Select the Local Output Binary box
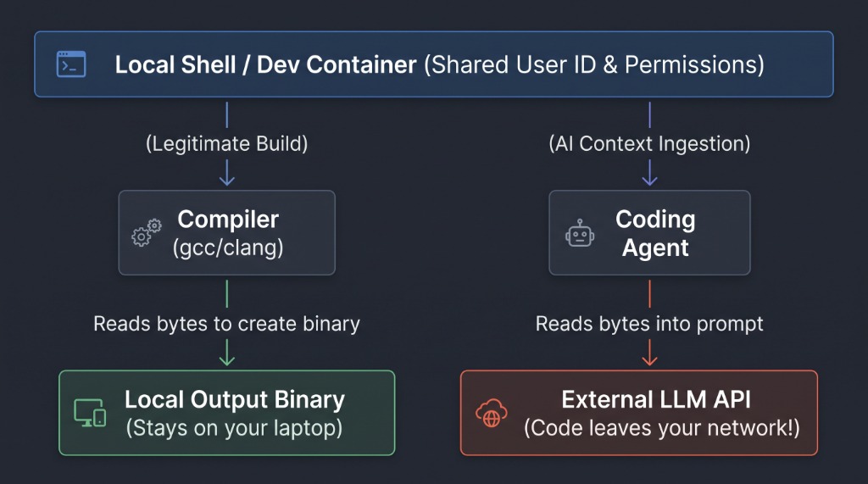868x484 pixels. [x=227, y=413]
